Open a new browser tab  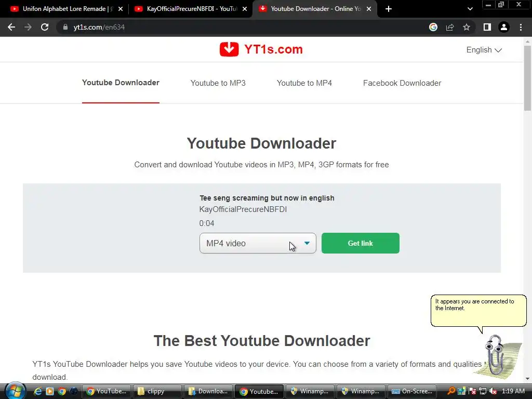coord(389,9)
